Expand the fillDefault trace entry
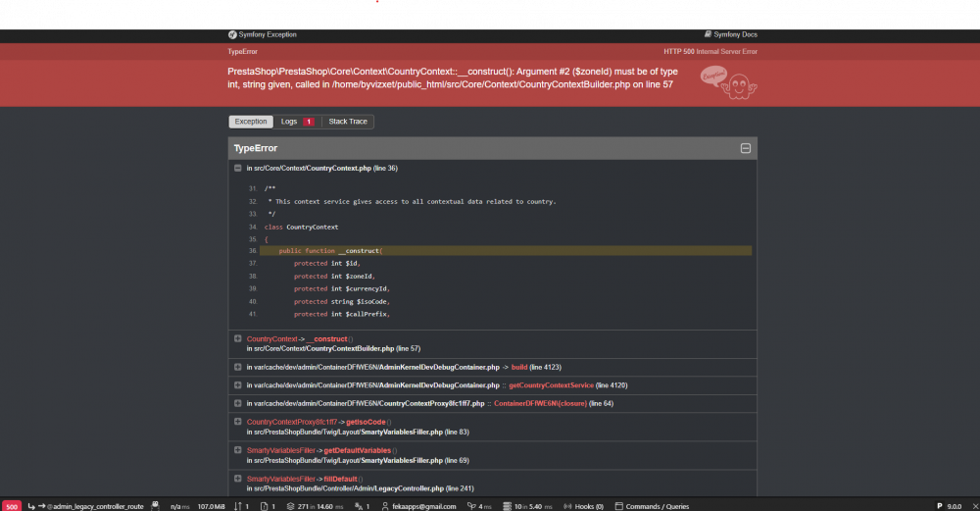 [x=237, y=479]
